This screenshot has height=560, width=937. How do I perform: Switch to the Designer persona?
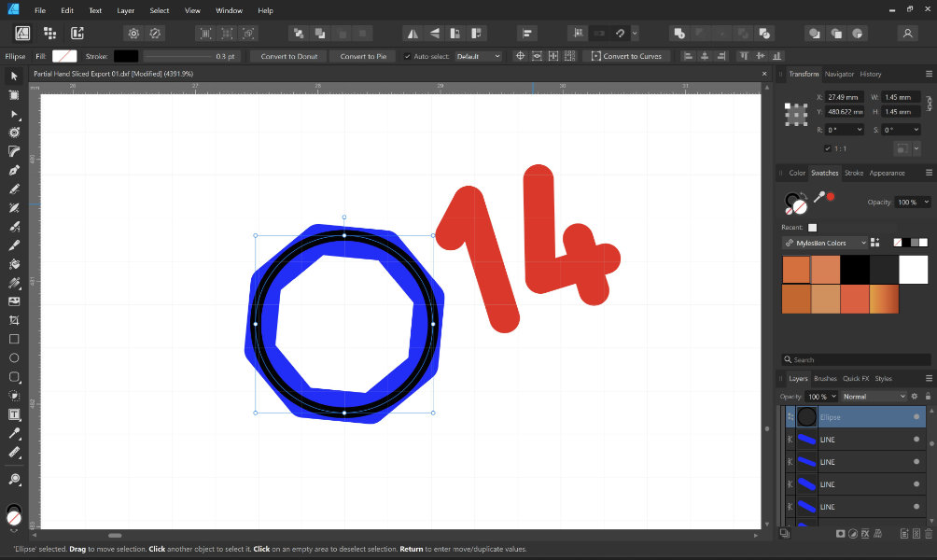tap(22, 33)
